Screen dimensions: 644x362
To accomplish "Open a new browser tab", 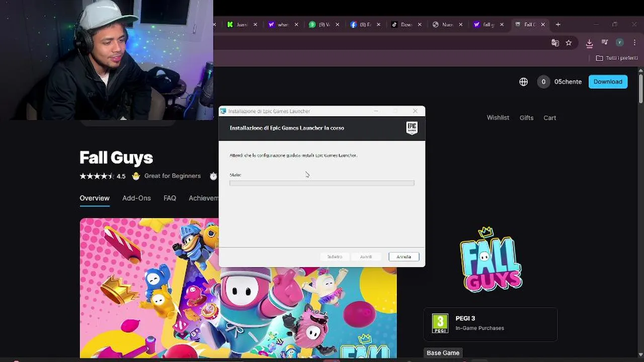I will [x=558, y=25].
